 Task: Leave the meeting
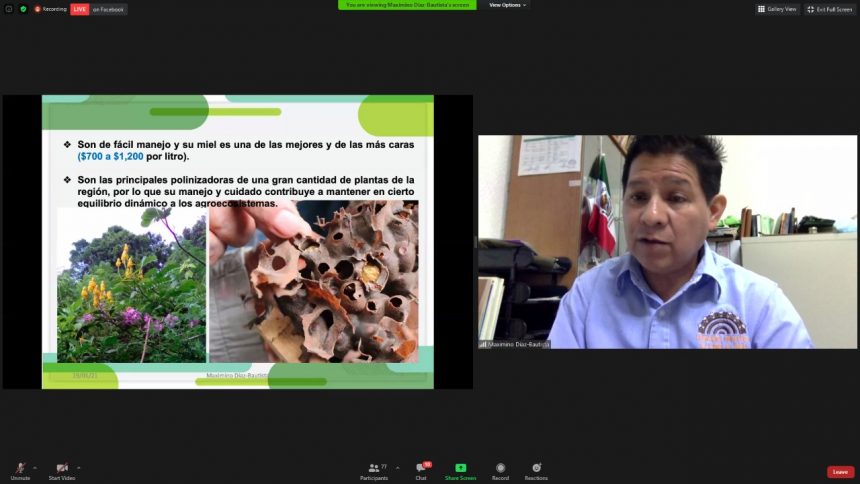tap(840, 472)
